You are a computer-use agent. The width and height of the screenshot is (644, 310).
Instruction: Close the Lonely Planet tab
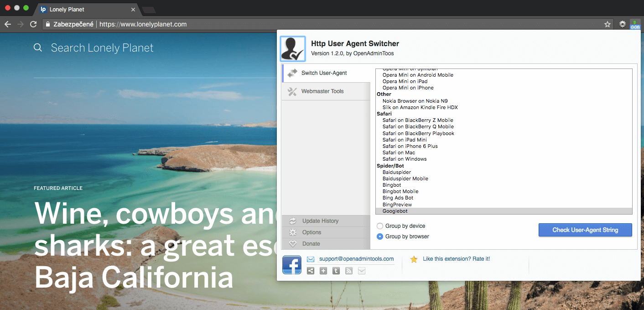pyautogui.click(x=133, y=9)
